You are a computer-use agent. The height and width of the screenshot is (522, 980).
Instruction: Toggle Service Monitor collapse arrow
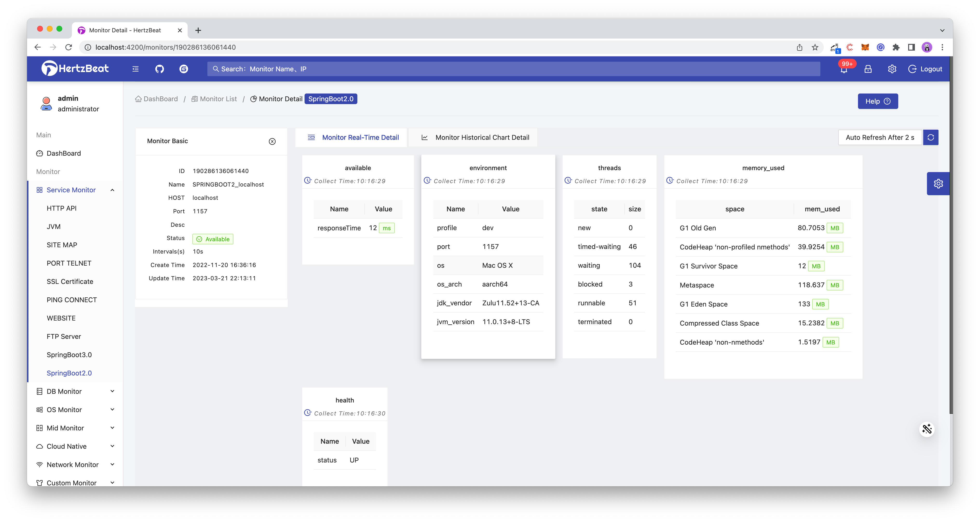111,190
